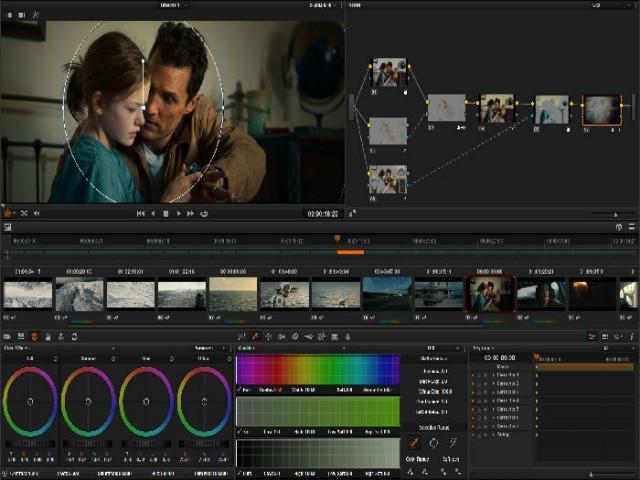
Task: Toggle loop playback
Action: (x=204, y=213)
